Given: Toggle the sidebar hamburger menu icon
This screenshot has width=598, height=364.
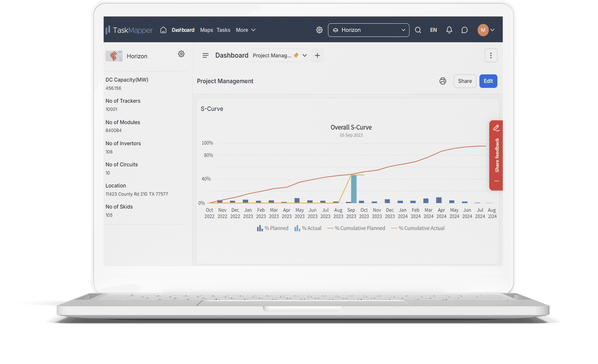Looking at the screenshot, I should [205, 55].
